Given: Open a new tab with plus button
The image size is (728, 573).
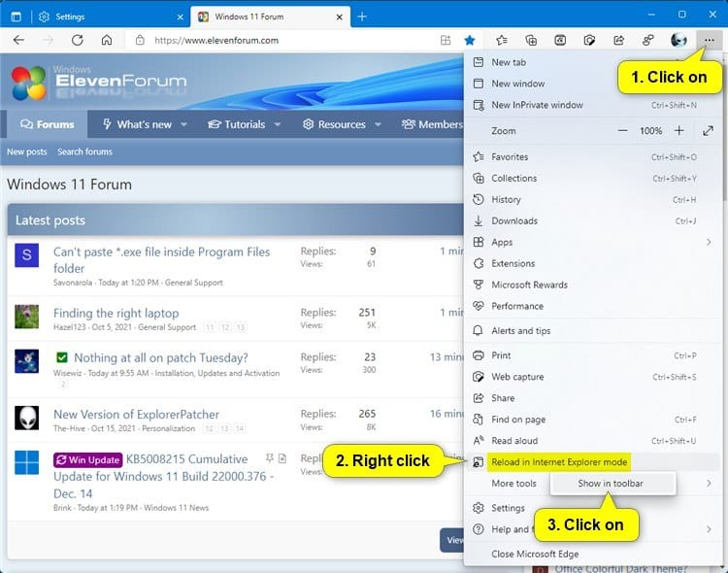Looking at the screenshot, I should pyautogui.click(x=362, y=17).
